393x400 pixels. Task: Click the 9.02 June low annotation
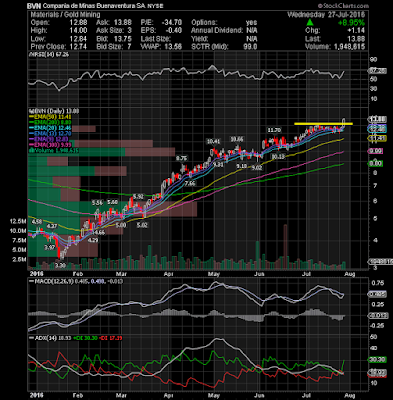click(x=257, y=168)
